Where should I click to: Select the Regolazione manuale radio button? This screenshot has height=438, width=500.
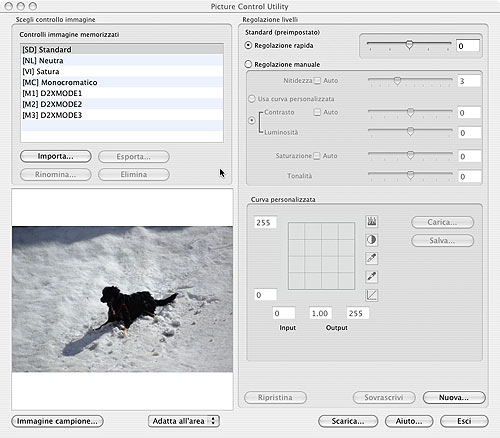[248, 64]
